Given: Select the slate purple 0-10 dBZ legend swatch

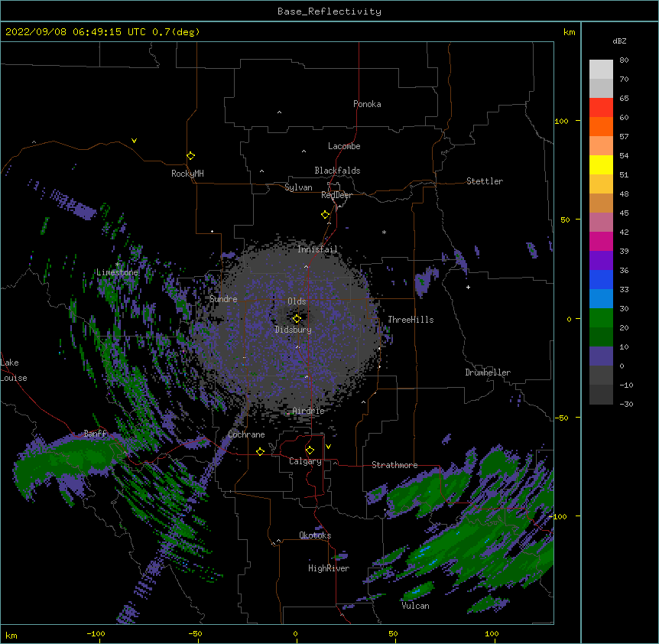Looking at the screenshot, I should click(601, 356).
